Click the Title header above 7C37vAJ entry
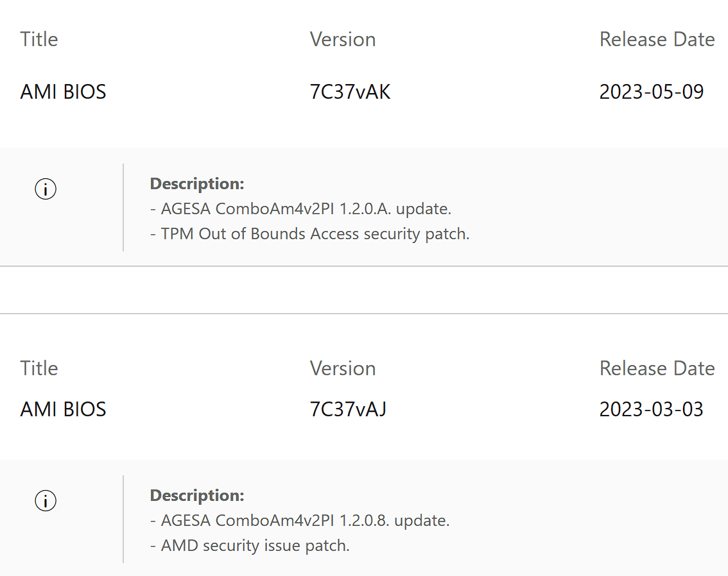Image resolution: width=728 pixels, height=576 pixels. pyautogui.click(x=39, y=369)
